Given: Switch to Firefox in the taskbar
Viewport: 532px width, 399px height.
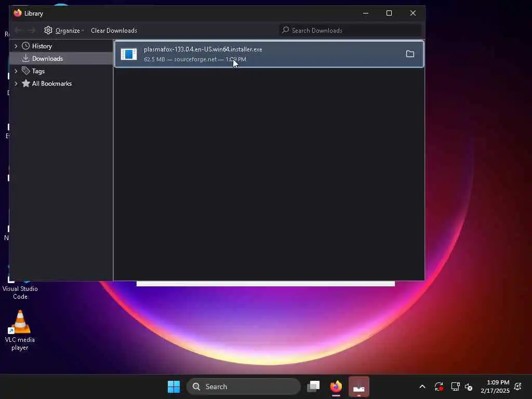Looking at the screenshot, I should click(x=336, y=387).
